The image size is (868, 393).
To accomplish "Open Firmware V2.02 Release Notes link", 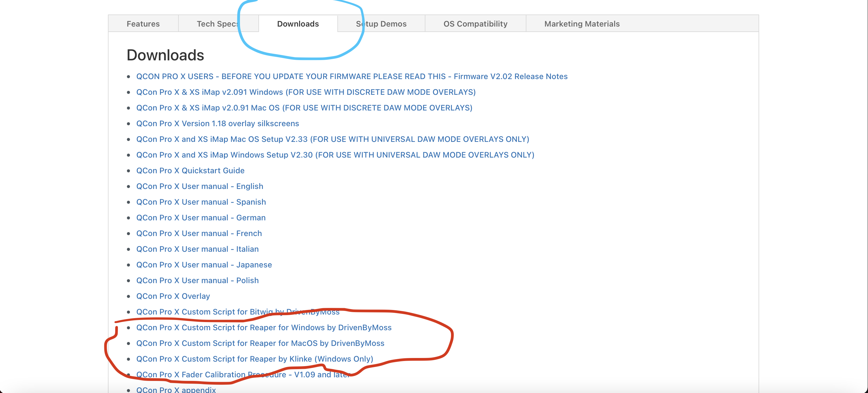I will 352,76.
